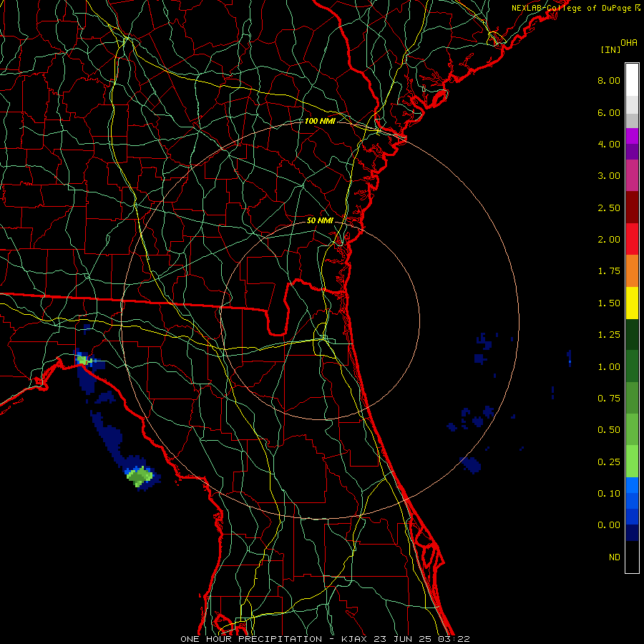
Task: Select the 0.10 inch legend value
Action: pyautogui.click(x=609, y=494)
